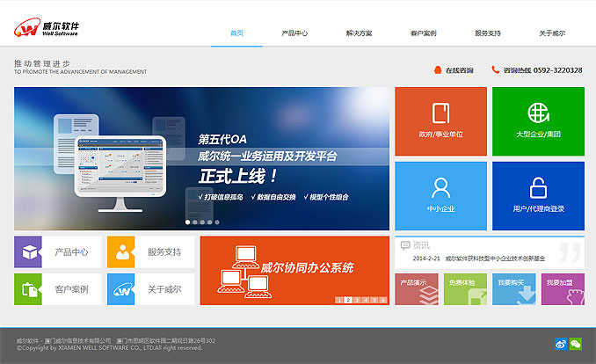Select the first dot of main slider
Image resolution: width=596 pixels, height=364 pixels.
point(187,222)
